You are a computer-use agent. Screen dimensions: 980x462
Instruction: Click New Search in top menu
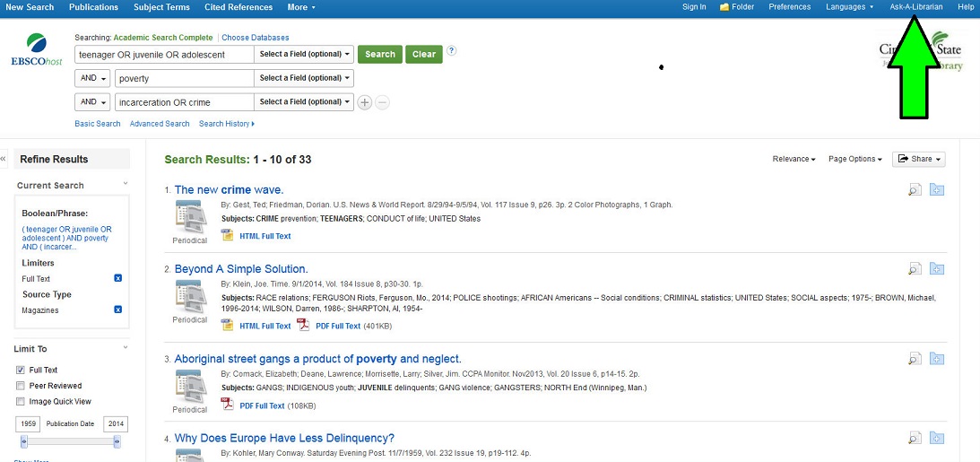pyautogui.click(x=30, y=7)
